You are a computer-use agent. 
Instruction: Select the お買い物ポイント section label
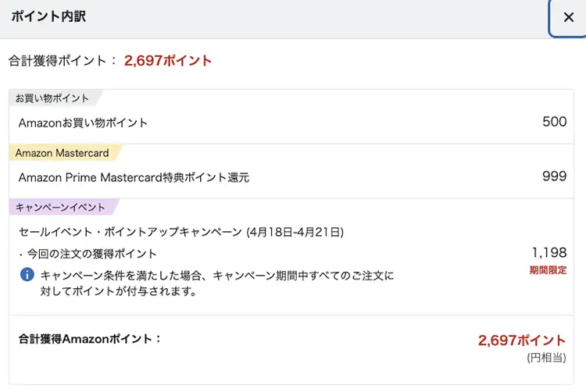52,98
